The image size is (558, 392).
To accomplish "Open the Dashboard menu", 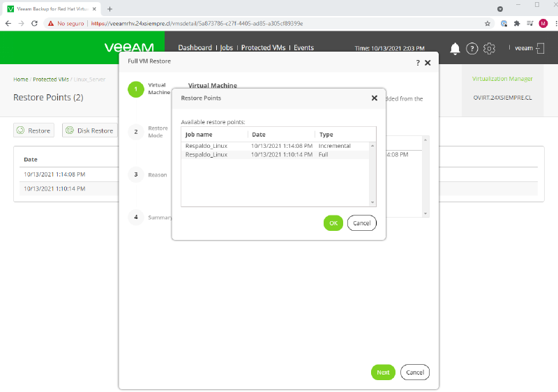I will [195, 47].
